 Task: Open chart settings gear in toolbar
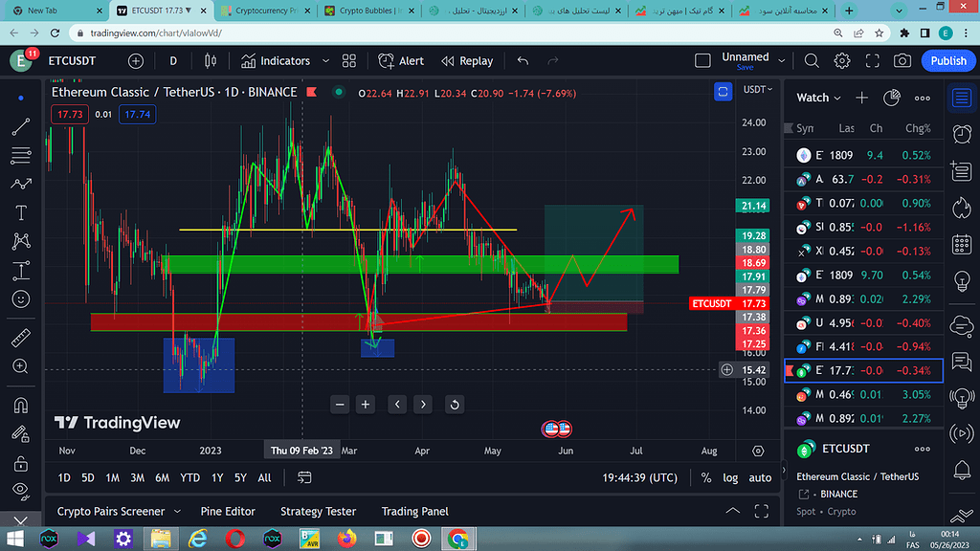click(x=842, y=61)
